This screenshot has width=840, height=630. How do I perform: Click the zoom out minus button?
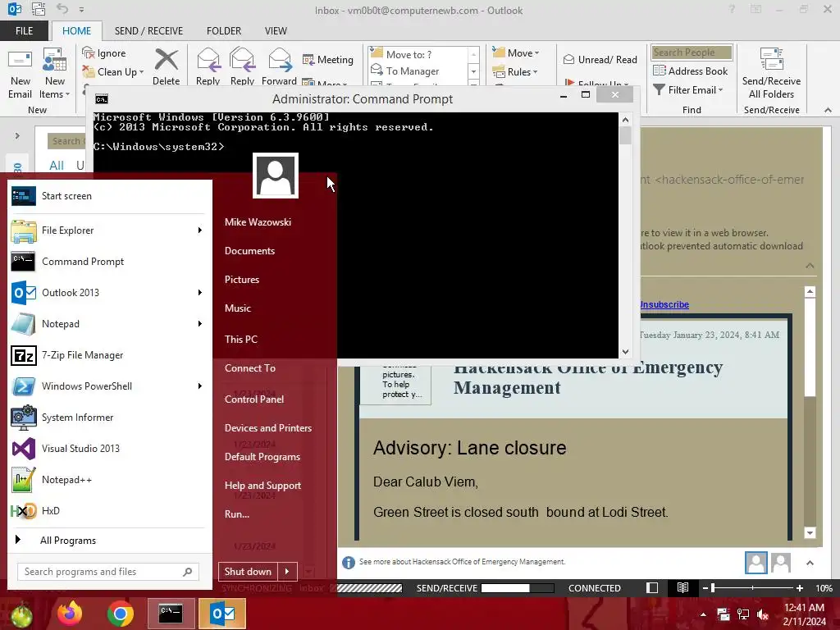705,587
